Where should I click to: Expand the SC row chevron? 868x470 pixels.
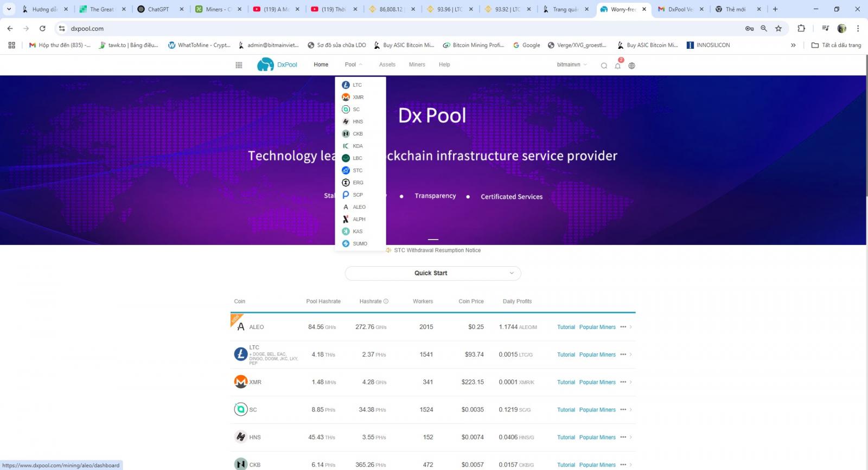[x=631, y=410]
